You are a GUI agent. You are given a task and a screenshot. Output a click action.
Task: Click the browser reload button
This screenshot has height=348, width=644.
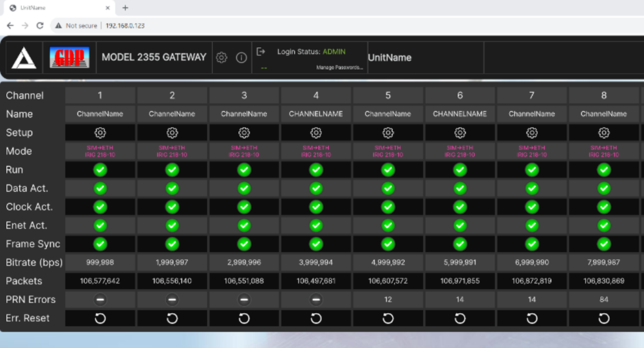(40, 25)
